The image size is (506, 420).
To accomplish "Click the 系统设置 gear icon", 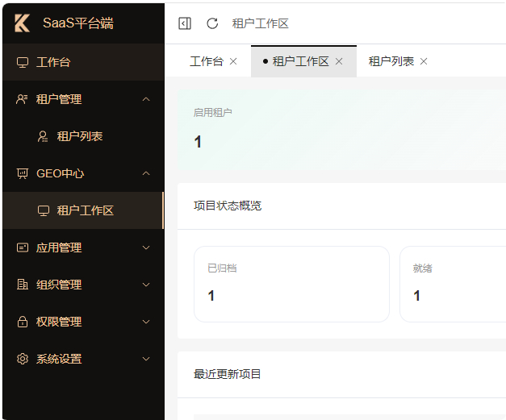I will [23, 359].
